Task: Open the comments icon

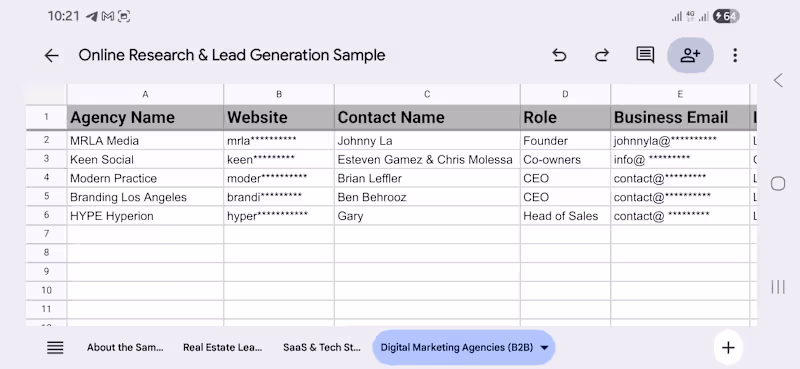Action: (x=645, y=55)
